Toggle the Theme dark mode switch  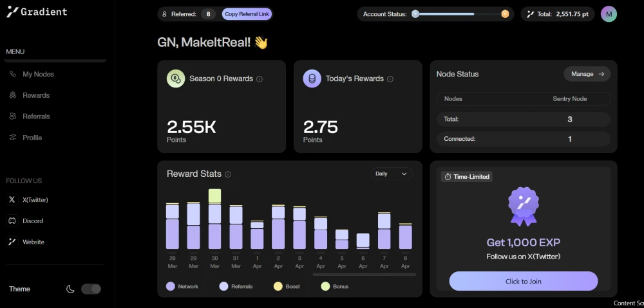click(91, 289)
